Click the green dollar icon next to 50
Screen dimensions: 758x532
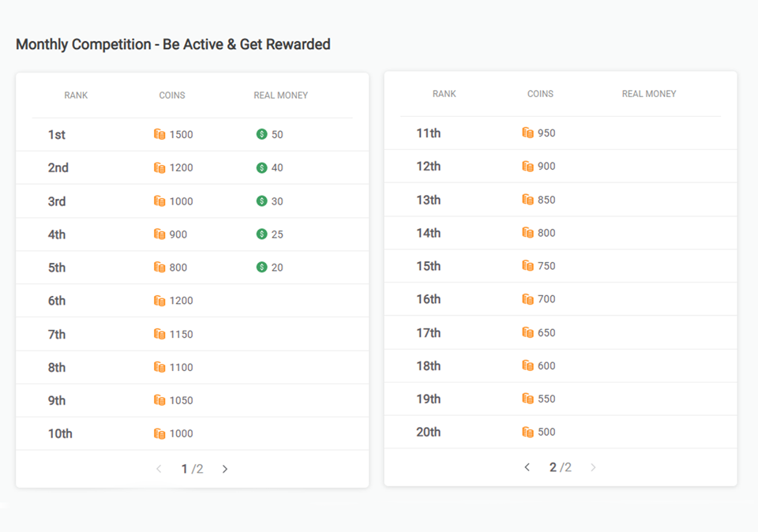point(261,135)
